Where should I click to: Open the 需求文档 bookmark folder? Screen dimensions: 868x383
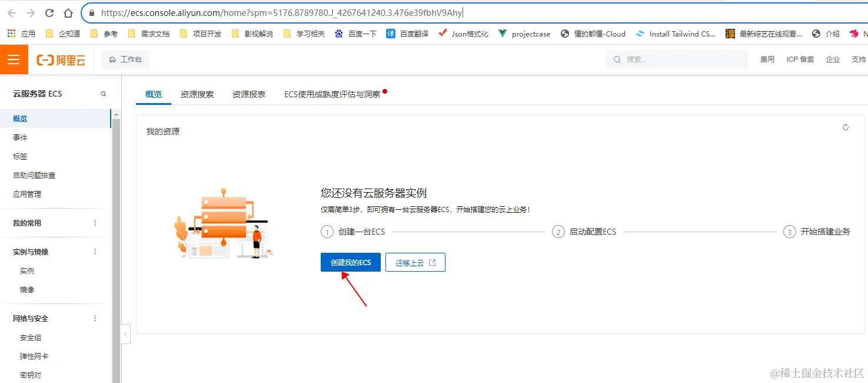[x=148, y=34]
